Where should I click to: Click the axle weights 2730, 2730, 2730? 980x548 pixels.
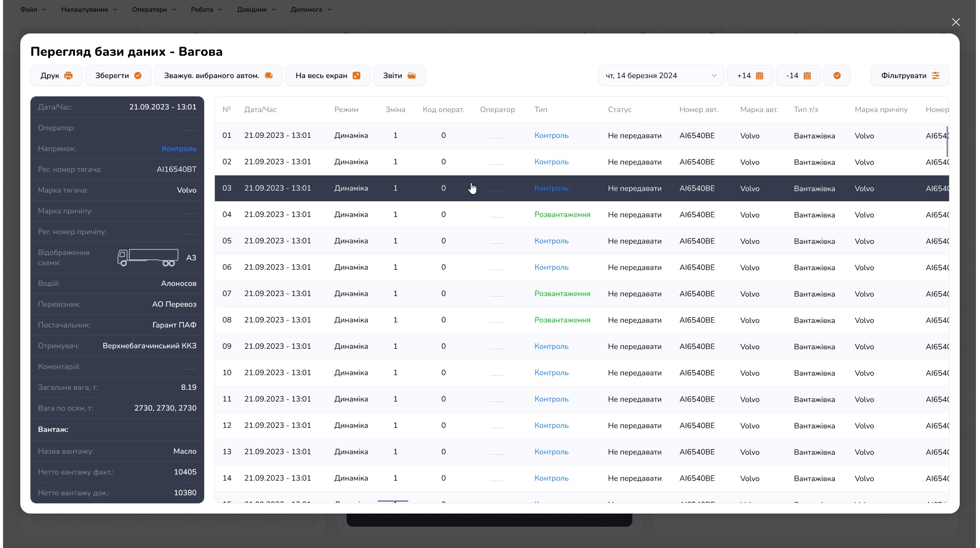165,408
